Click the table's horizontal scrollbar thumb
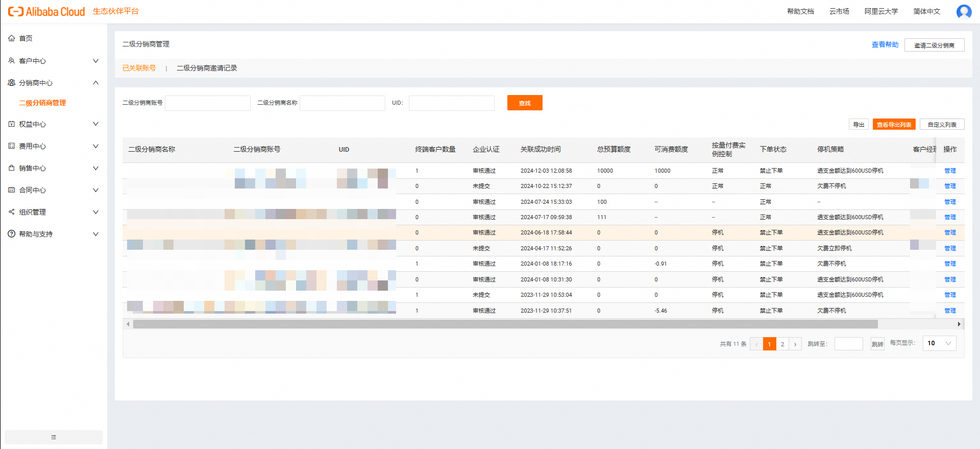This screenshot has height=449, width=980. click(505, 324)
